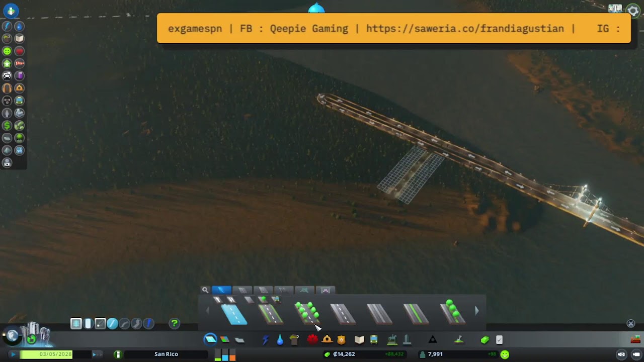This screenshot has height=362, width=644.
Task: Open the city statistics info button
Action: [x=118, y=354]
